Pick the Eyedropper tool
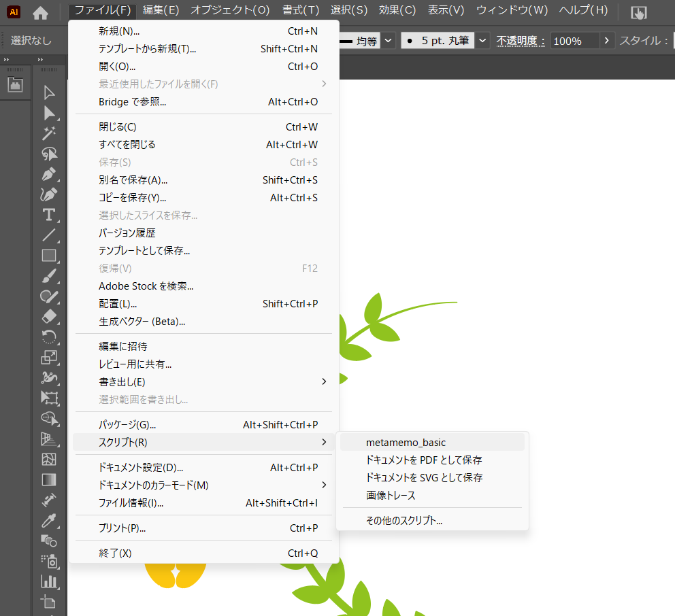Image resolution: width=675 pixels, height=616 pixels. coord(49,520)
